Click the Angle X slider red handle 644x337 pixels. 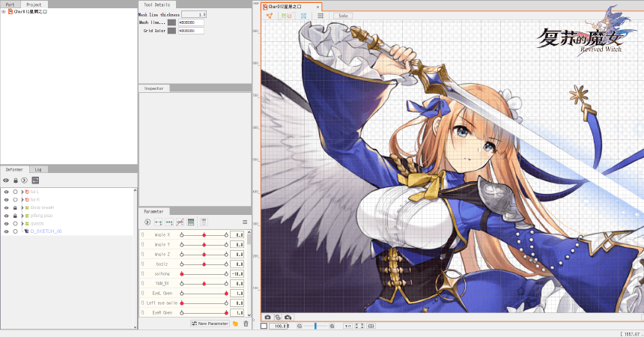click(204, 234)
